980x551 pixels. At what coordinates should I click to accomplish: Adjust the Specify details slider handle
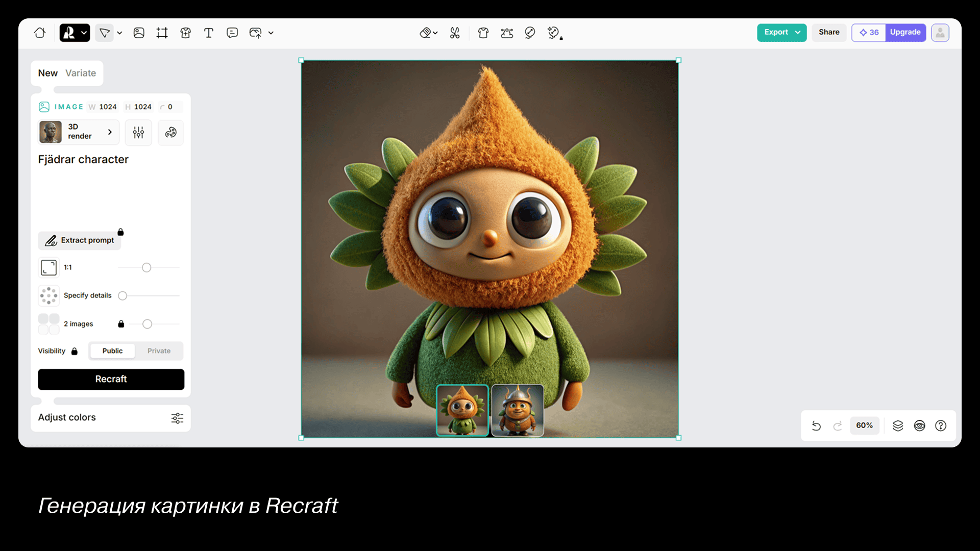coord(122,295)
